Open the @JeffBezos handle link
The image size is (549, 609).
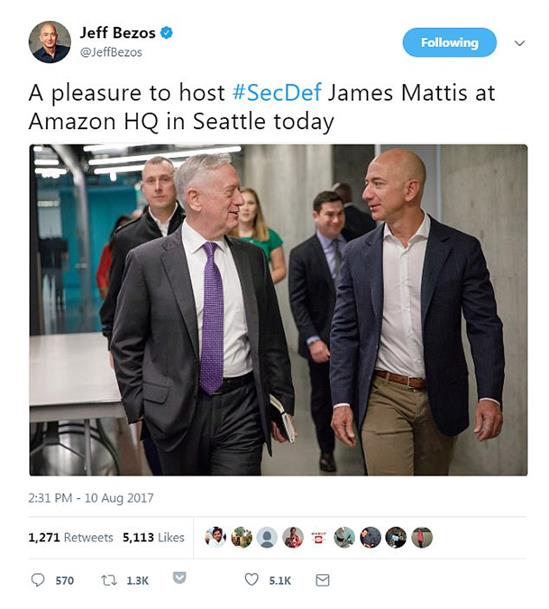click(111, 52)
